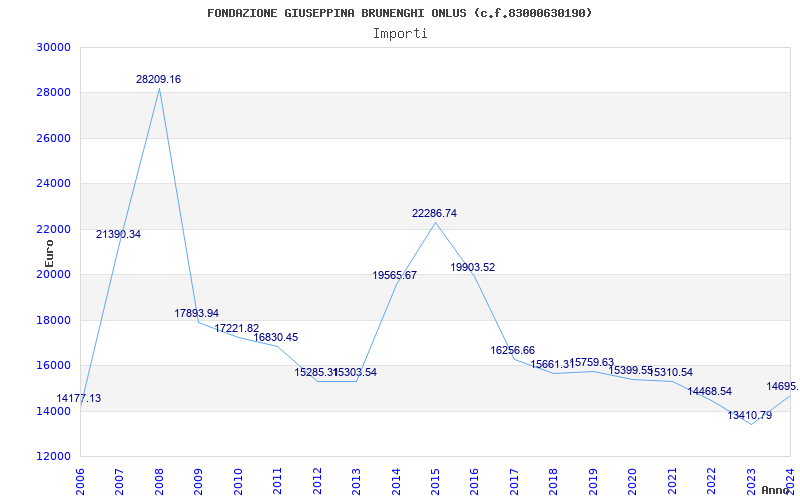This screenshot has width=800, height=500.
Task: Click y-axis tick 28000
Action: pos(53,93)
